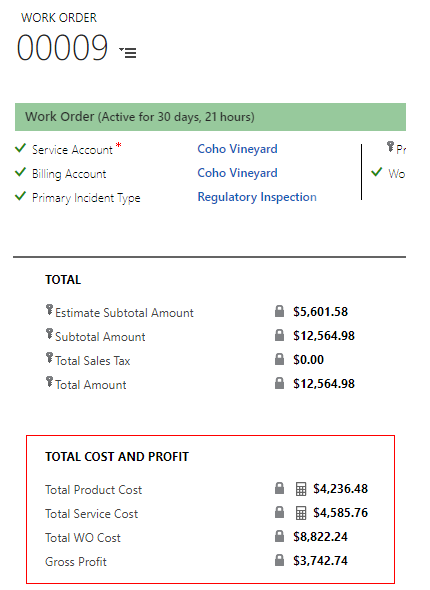Click the lock icon next to Total Sales Tax
This screenshot has width=430, height=590.
(x=279, y=359)
